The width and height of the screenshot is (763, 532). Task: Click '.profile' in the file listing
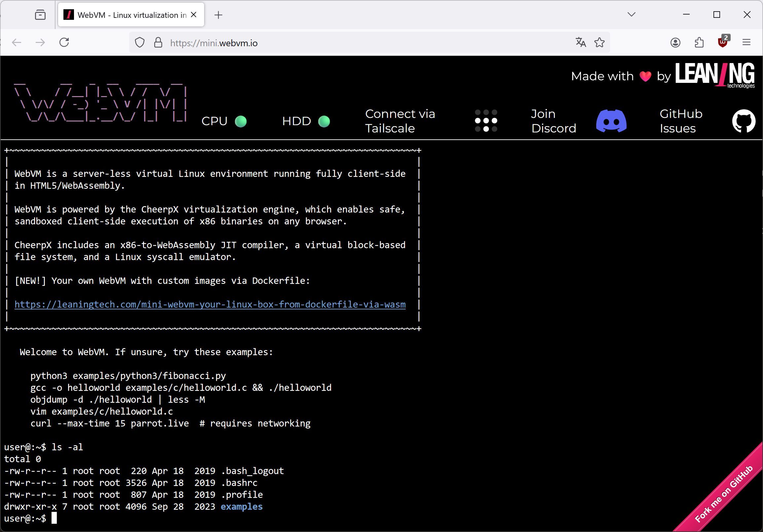coord(241,494)
